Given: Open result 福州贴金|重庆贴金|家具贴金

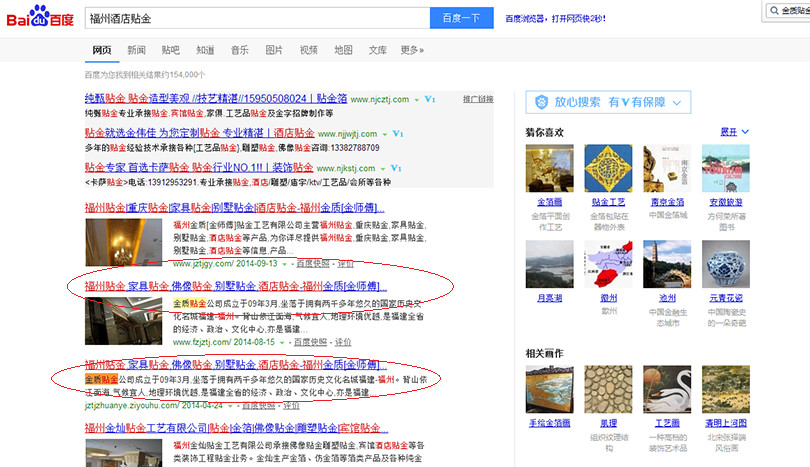Looking at the screenshot, I should (235, 208).
